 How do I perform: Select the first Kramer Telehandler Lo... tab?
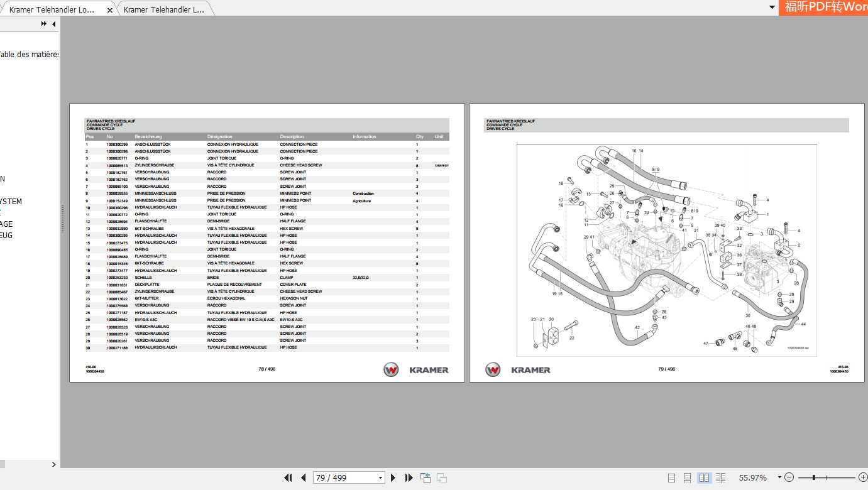(52, 10)
